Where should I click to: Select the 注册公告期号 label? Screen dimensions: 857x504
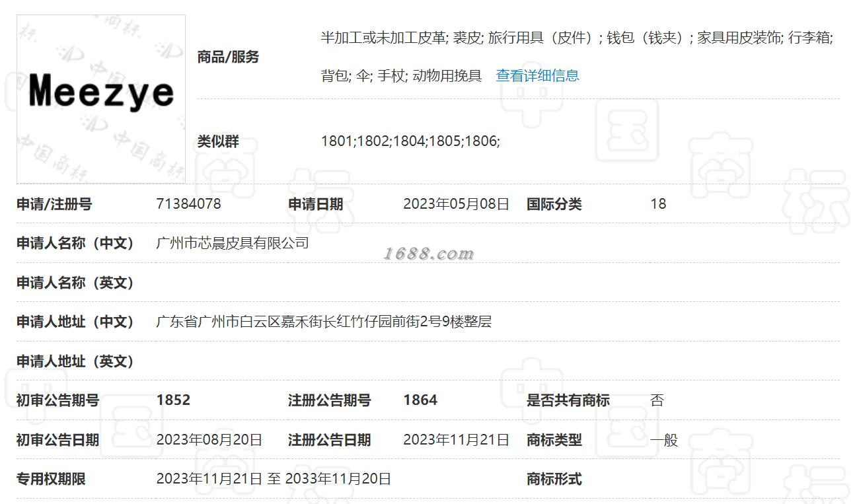tap(329, 400)
